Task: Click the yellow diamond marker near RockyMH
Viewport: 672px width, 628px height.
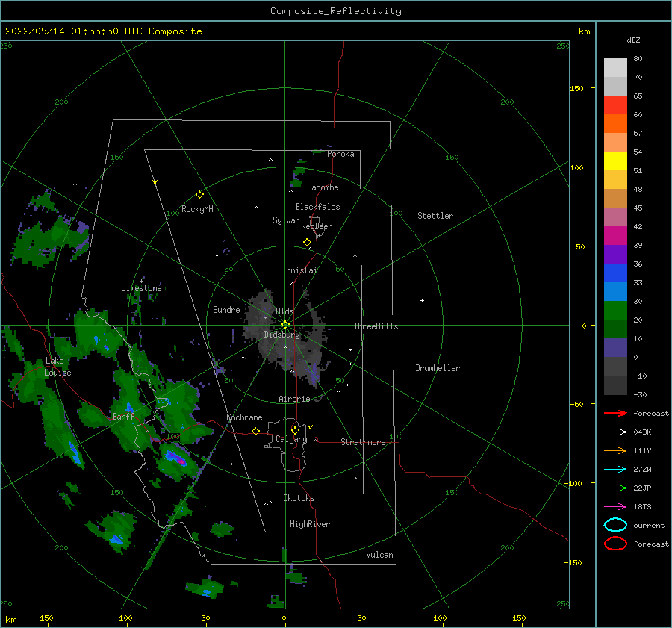Action: pos(199,195)
